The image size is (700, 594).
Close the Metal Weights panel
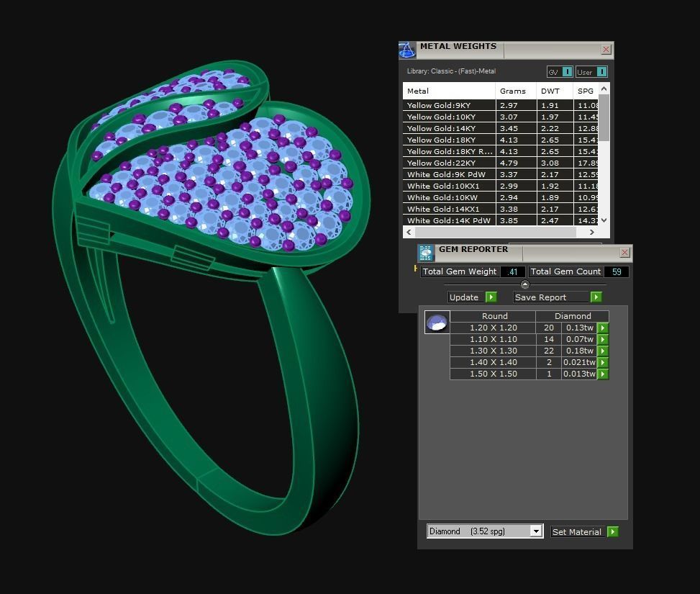click(606, 50)
